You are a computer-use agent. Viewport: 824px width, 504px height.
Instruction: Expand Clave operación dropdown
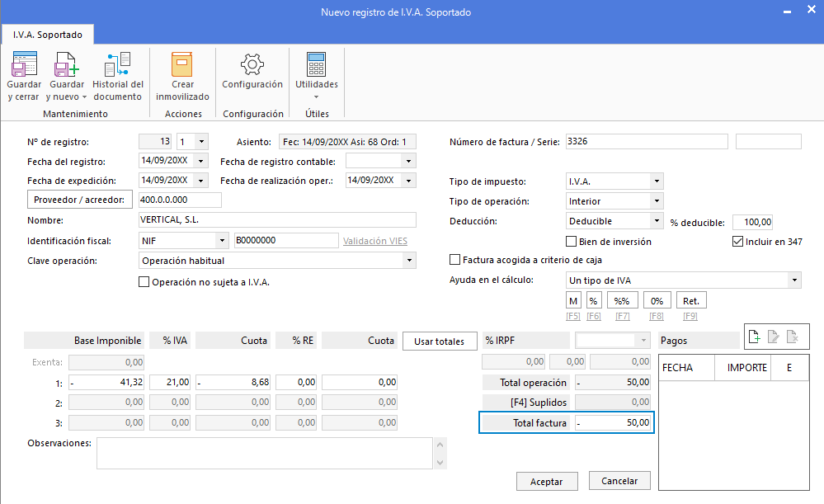click(x=409, y=260)
